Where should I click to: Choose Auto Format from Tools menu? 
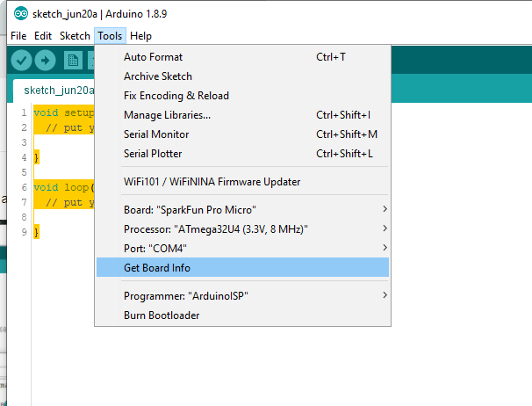tap(242, 57)
